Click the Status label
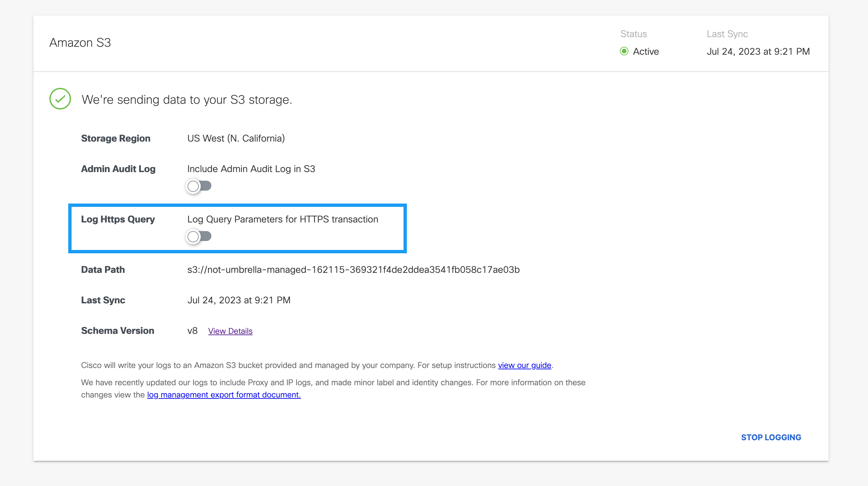 (633, 34)
